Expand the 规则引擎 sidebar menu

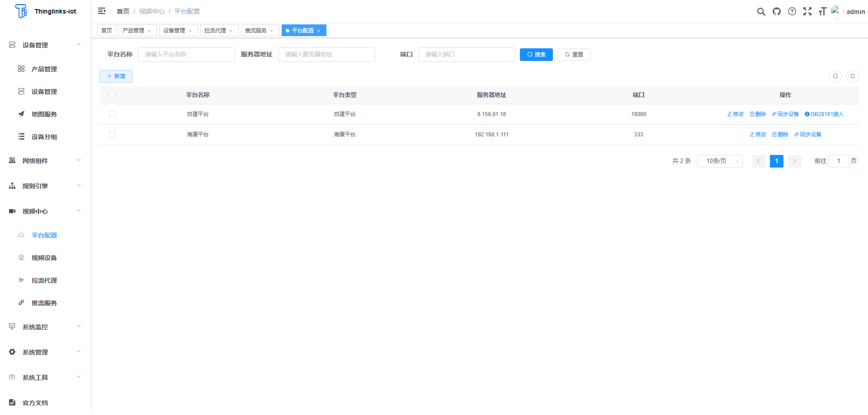click(45, 186)
